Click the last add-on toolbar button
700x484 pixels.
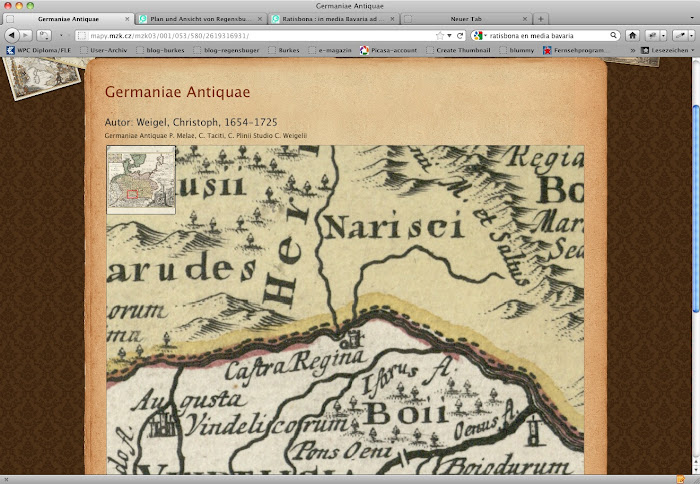tap(680, 35)
